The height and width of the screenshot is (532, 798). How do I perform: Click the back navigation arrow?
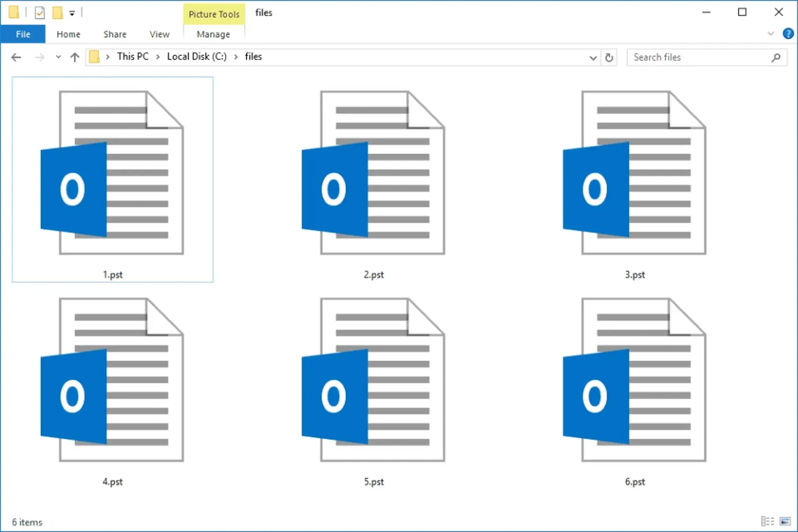pyautogui.click(x=16, y=57)
